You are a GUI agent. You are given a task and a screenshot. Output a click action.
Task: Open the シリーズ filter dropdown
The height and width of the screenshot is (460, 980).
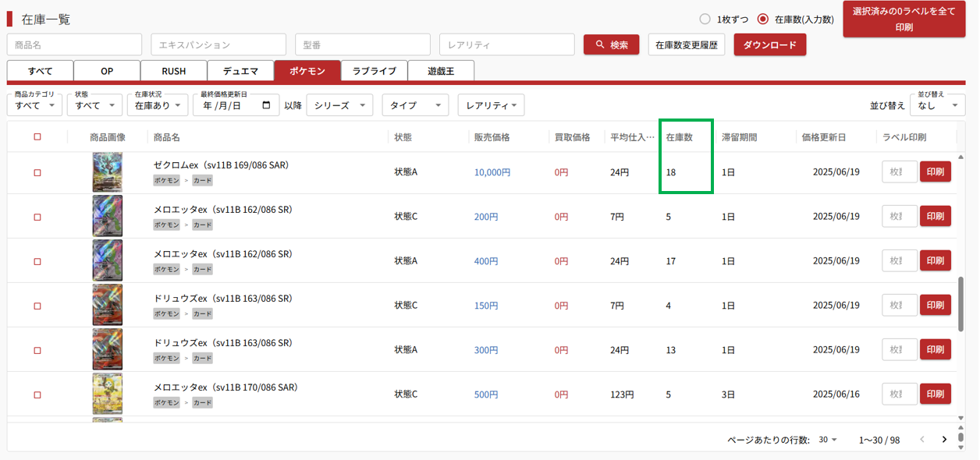(339, 105)
